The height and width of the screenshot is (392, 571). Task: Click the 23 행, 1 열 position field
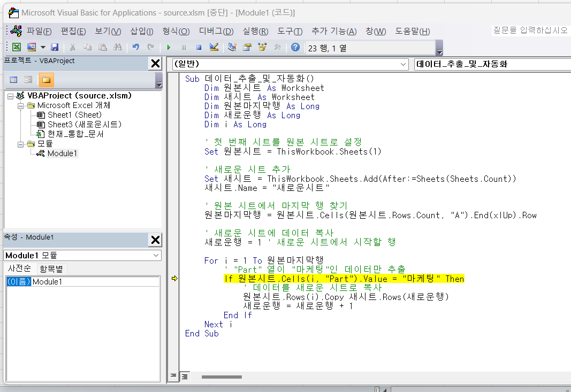[x=370, y=48]
